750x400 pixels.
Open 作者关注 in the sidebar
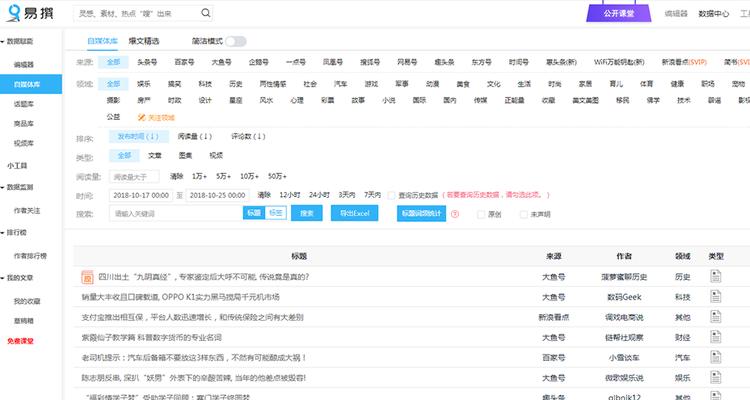coord(27,211)
